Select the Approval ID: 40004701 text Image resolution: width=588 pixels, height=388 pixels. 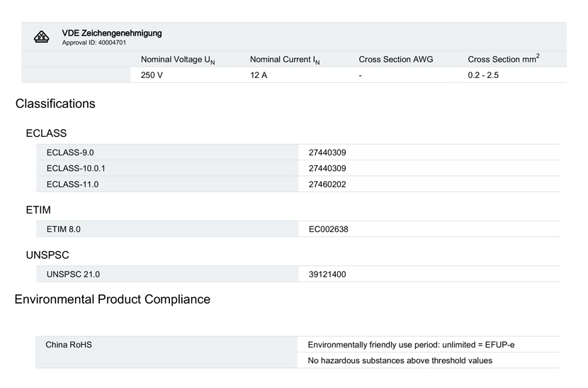coord(94,43)
